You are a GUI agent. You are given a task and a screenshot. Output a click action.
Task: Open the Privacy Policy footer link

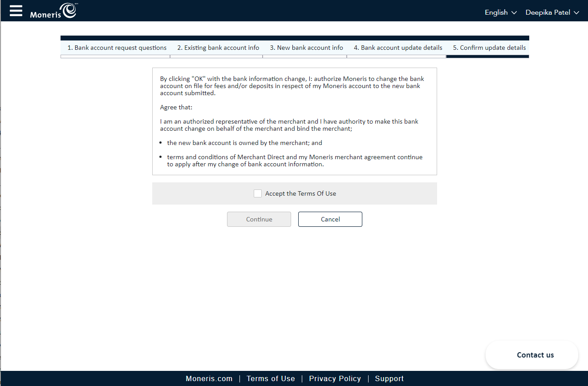(x=335, y=379)
